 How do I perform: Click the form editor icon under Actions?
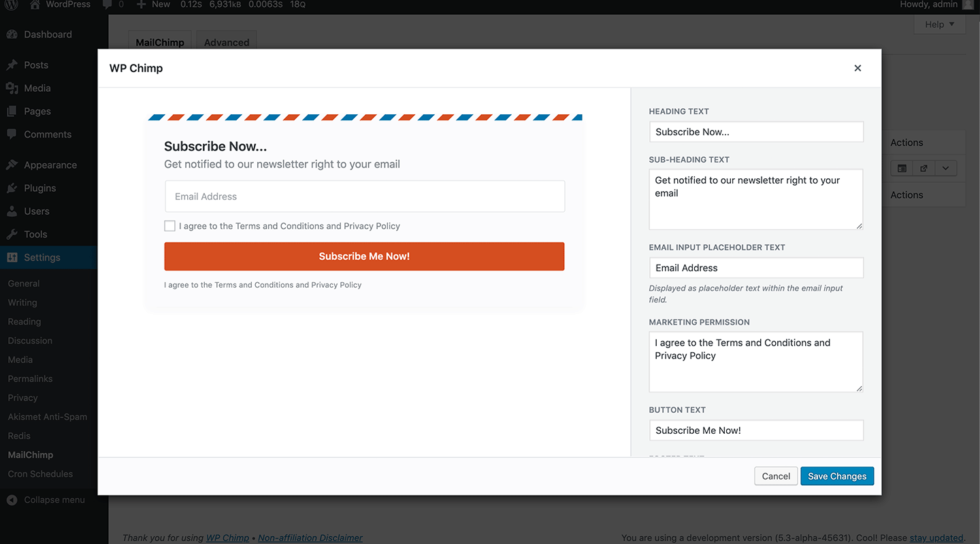(902, 169)
